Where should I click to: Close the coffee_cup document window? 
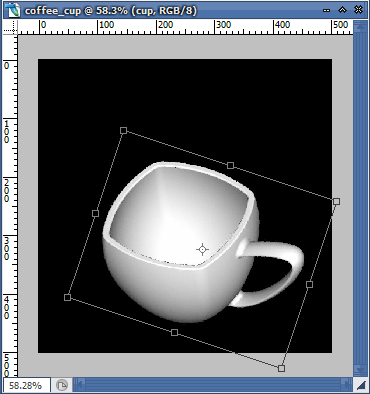358,10
